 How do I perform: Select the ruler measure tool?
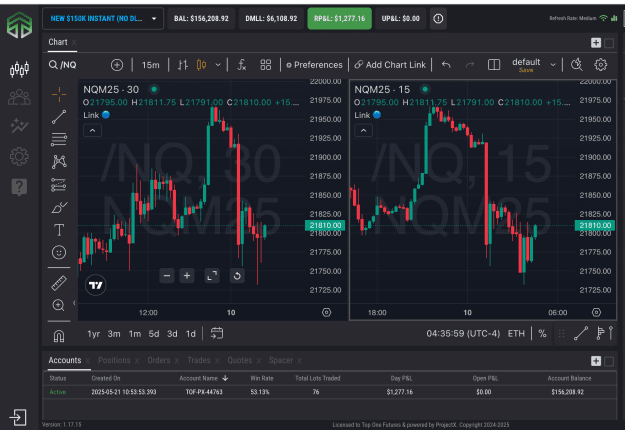(59, 283)
